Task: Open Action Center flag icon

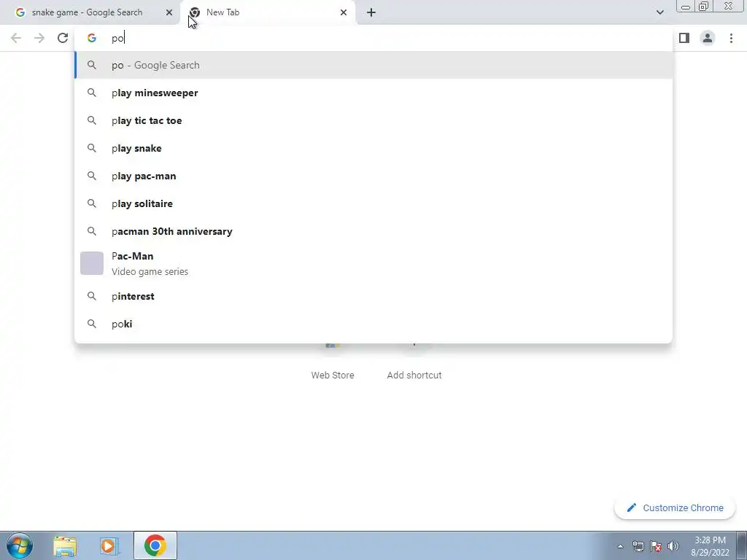Action: coord(656,546)
